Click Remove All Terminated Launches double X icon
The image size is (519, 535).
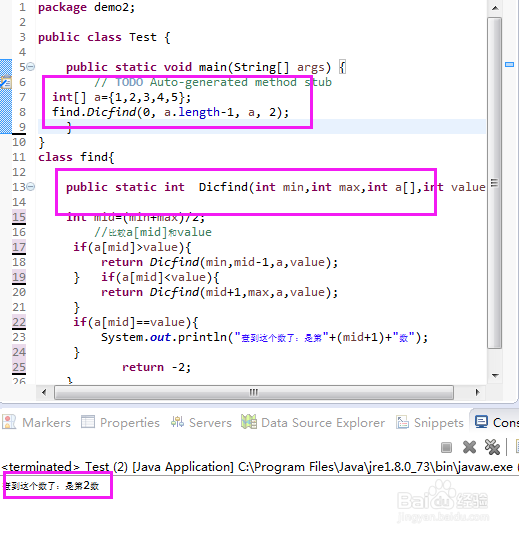[x=492, y=447]
